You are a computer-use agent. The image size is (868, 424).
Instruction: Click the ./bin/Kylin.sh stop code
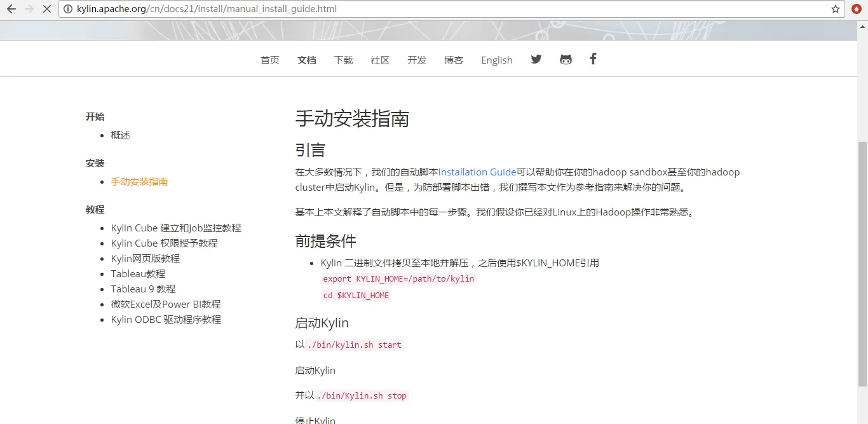point(362,395)
